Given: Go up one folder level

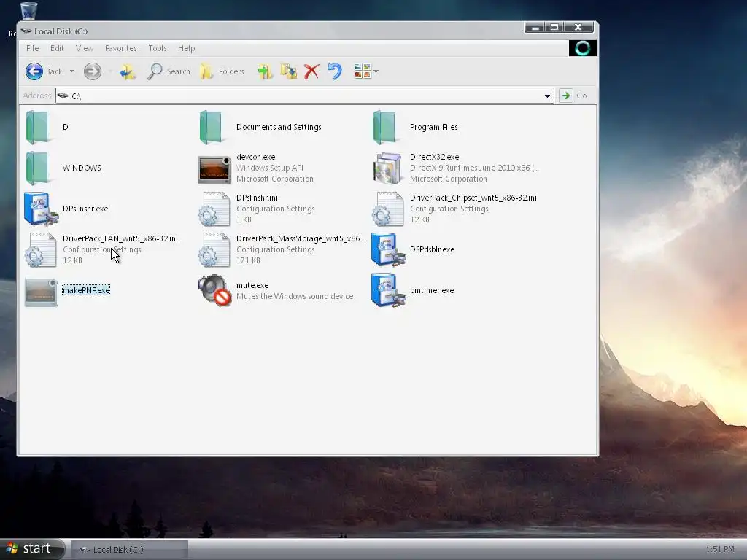Looking at the screenshot, I should click(127, 71).
